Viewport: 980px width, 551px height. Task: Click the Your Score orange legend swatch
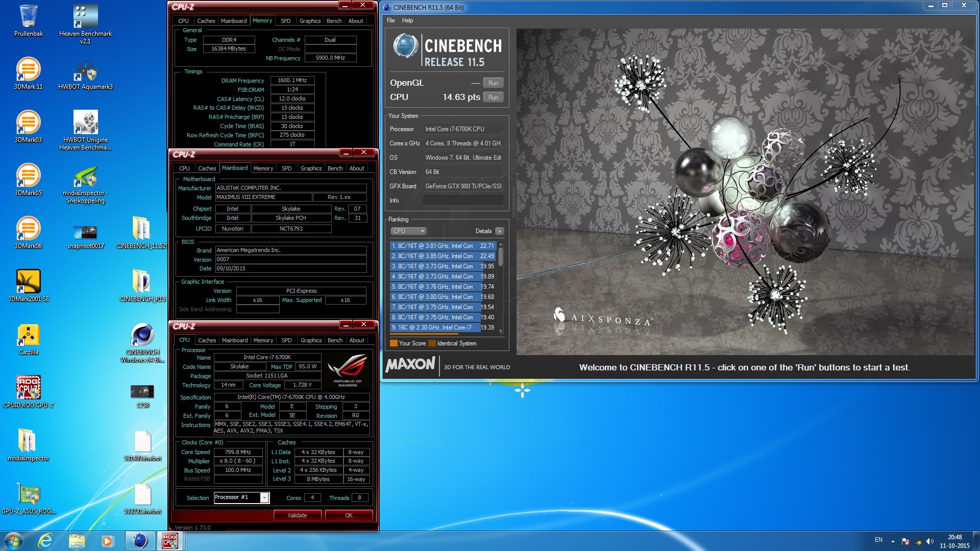pos(394,343)
